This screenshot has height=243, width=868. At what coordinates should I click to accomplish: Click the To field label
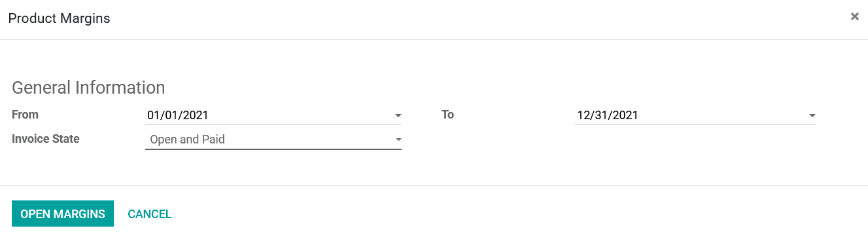[x=447, y=115]
